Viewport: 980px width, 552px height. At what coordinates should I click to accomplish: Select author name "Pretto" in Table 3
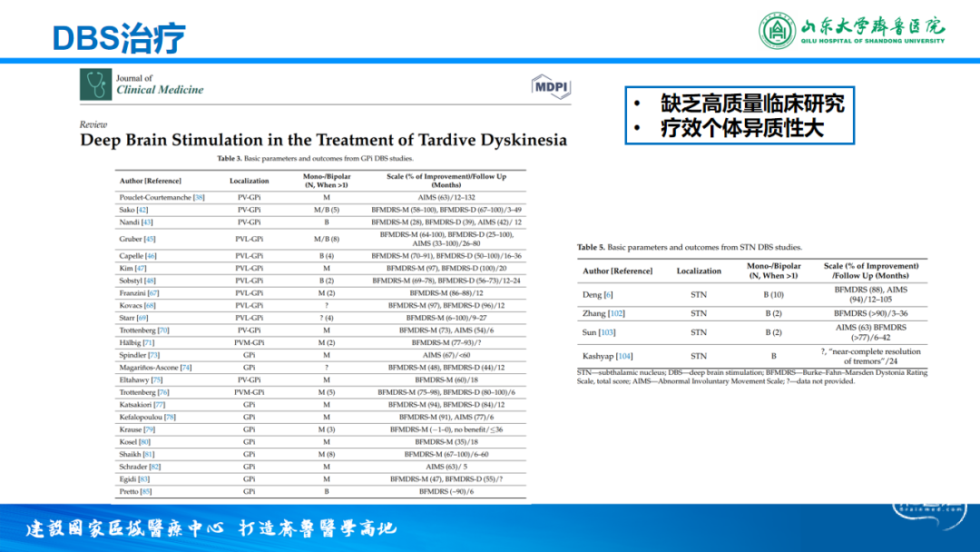tap(129, 492)
